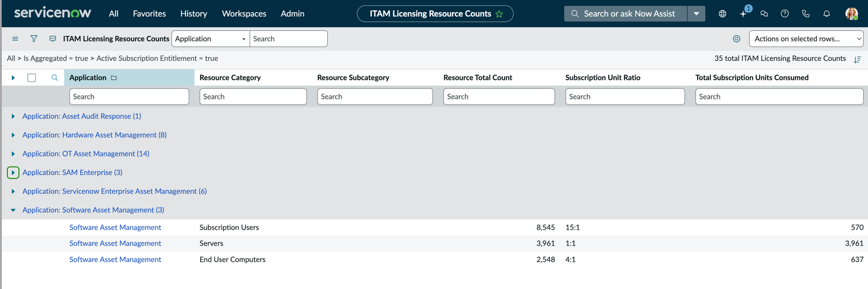Image resolution: width=868 pixels, height=289 pixels.
Task: Open Software Asset Management record for Servers
Action: (x=115, y=243)
